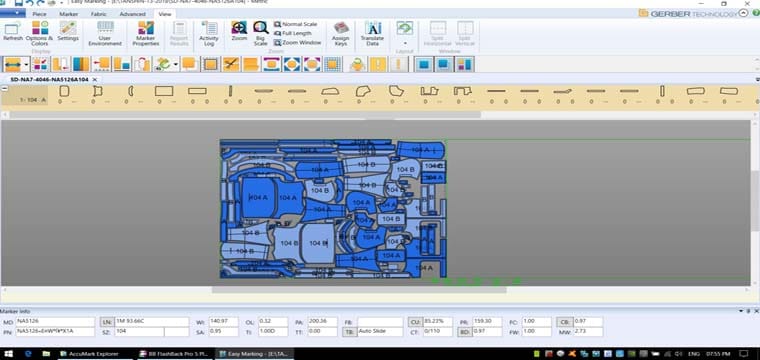Open the Activity Log
This screenshot has width=760, height=360.
tap(209, 33)
